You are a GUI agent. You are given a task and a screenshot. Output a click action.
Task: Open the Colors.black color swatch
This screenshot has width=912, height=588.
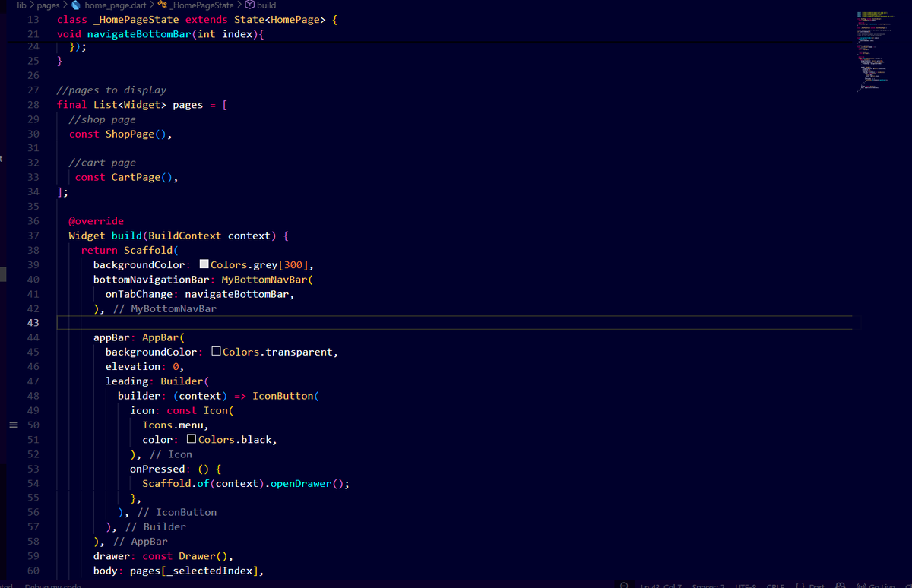pyautogui.click(x=192, y=439)
